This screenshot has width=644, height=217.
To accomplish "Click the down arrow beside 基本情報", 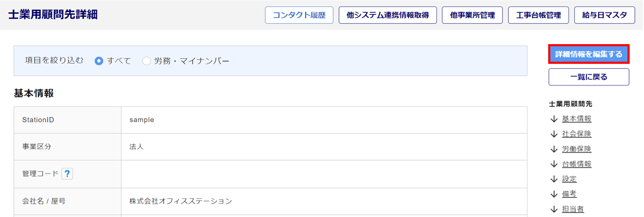I will (x=554, y=119).
